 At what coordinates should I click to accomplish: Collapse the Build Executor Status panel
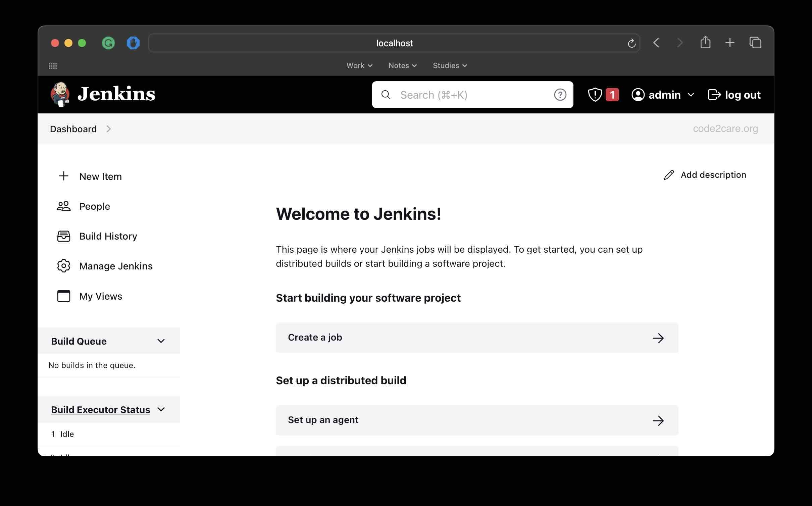click(161, 409)
